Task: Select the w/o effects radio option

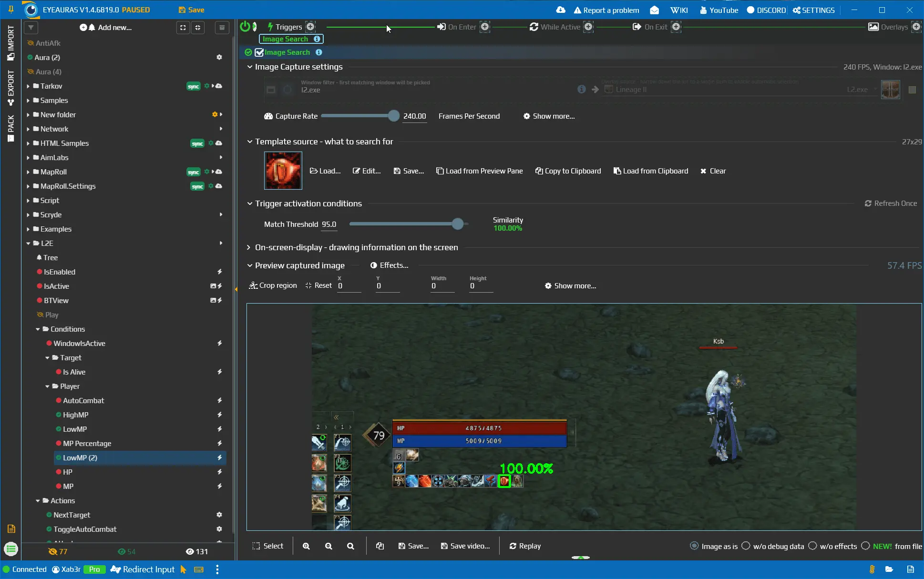Action: [x=813, y=546]
